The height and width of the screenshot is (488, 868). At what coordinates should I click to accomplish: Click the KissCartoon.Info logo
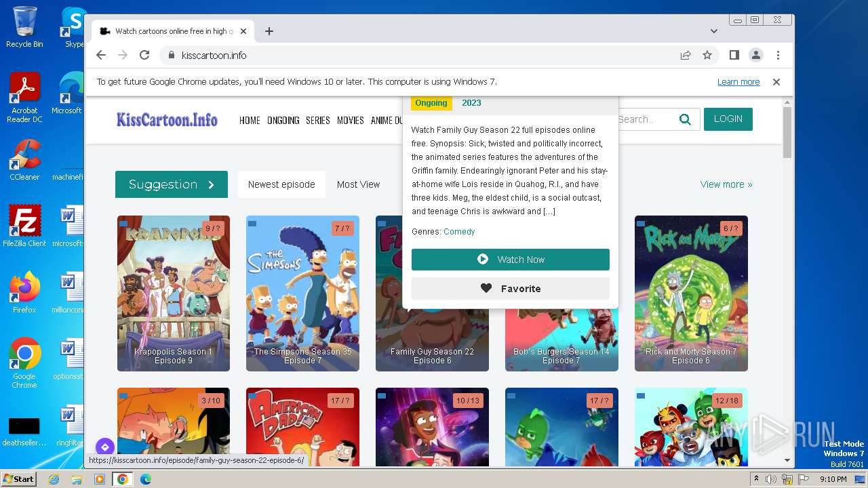(x=167, y=120)
